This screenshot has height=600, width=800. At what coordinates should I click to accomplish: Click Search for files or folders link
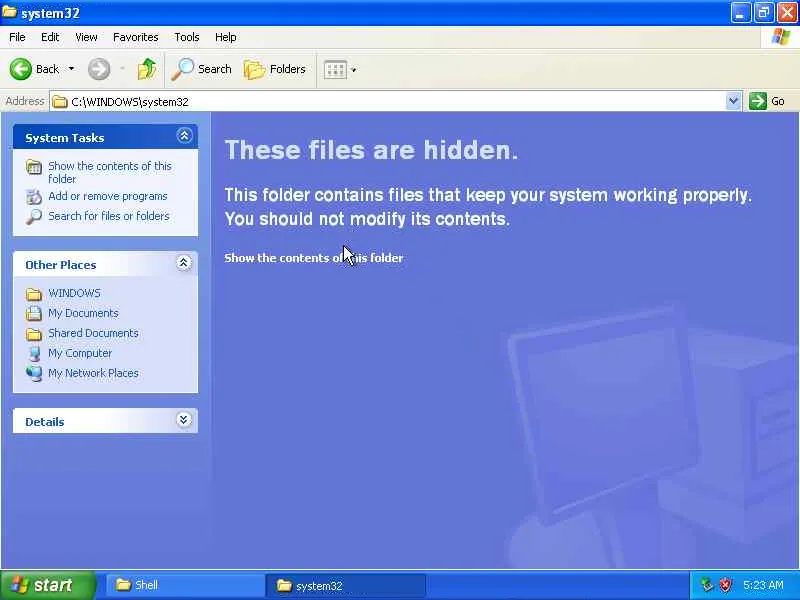point(109,216)
